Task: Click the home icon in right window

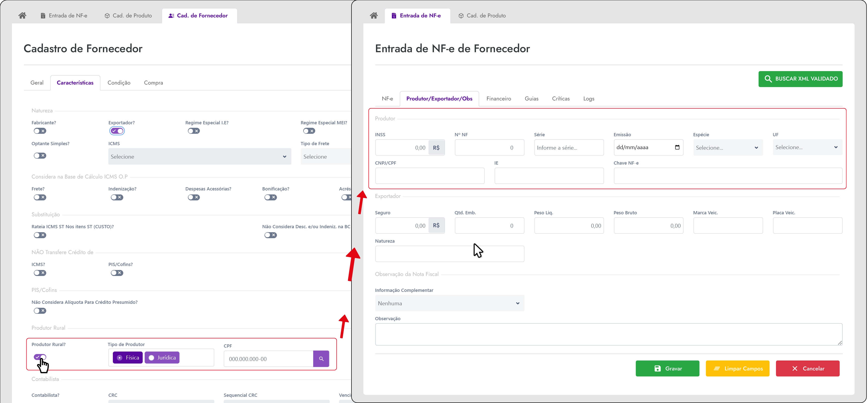Action: (x=373, y=15)
